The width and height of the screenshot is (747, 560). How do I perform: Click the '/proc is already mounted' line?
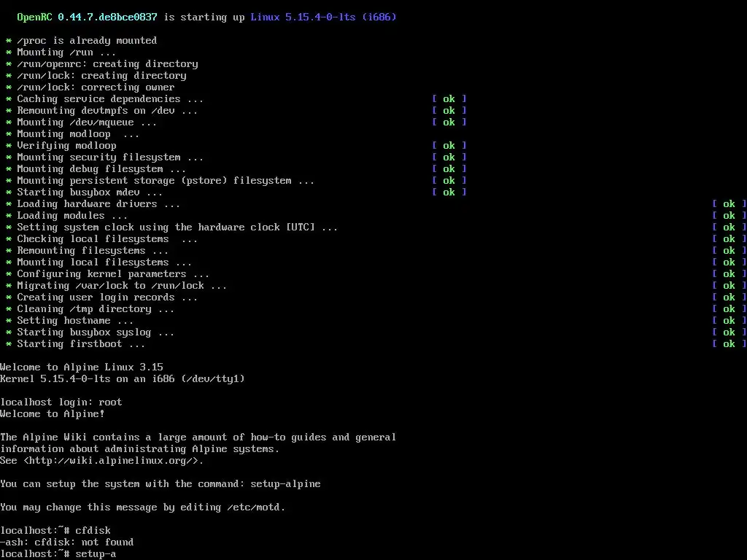point(87,41)
